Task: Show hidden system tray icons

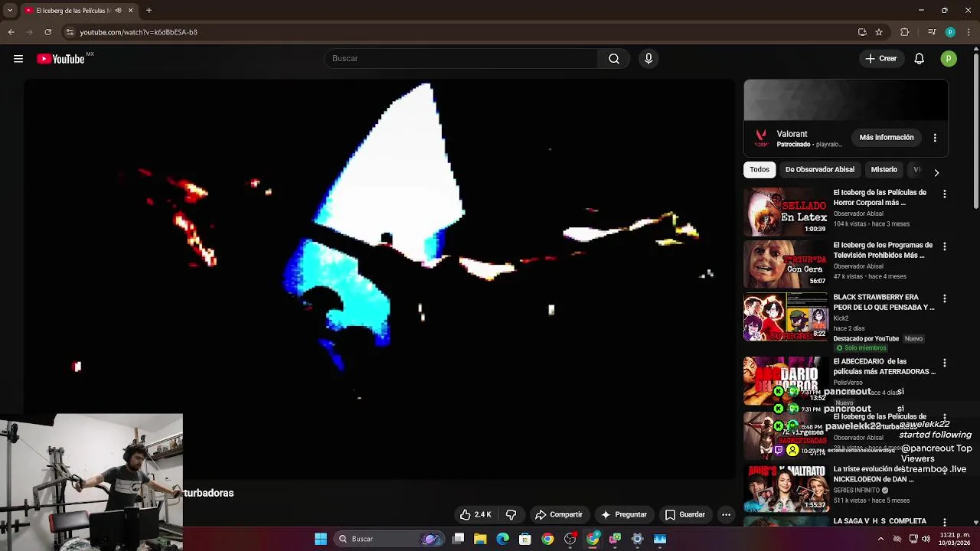Action: tap(880, 539)
